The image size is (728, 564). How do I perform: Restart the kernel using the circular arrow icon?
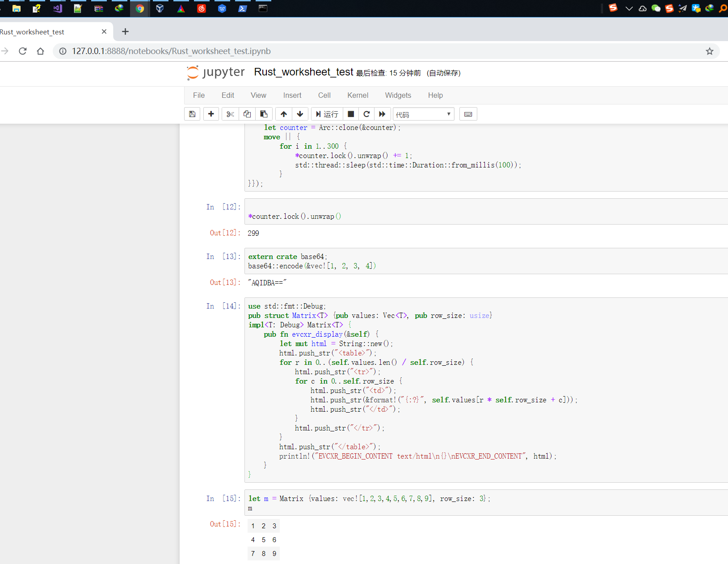tap(366, 114)
